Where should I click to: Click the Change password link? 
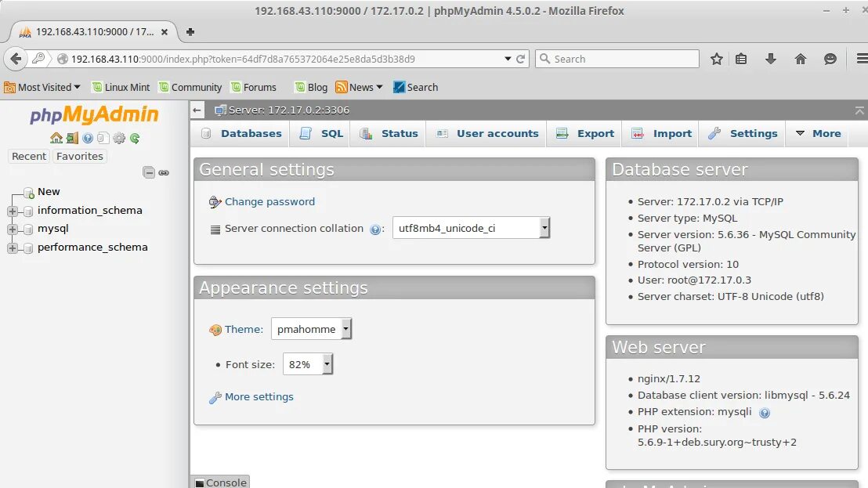click(269, 202)
